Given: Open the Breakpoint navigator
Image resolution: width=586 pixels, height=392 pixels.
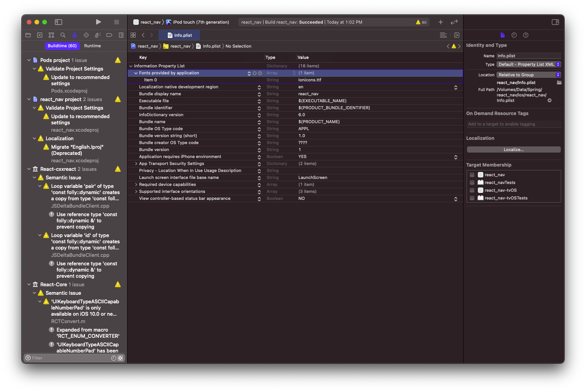Looking at the screenshot, I should click(x=109, y=35).
